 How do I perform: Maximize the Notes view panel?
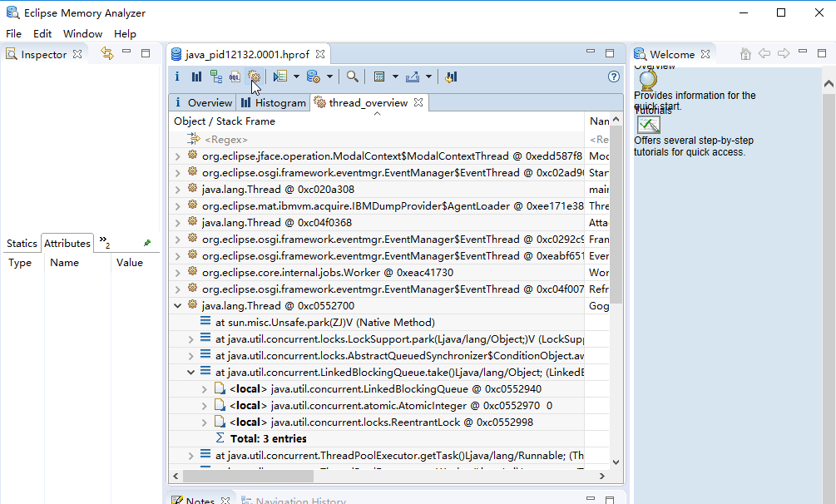pos(610,500)
